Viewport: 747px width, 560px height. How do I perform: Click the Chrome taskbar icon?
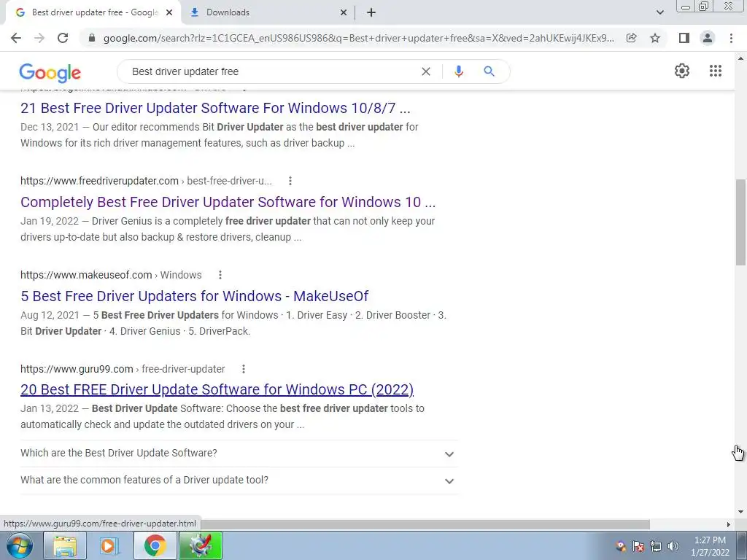point(155,545)
